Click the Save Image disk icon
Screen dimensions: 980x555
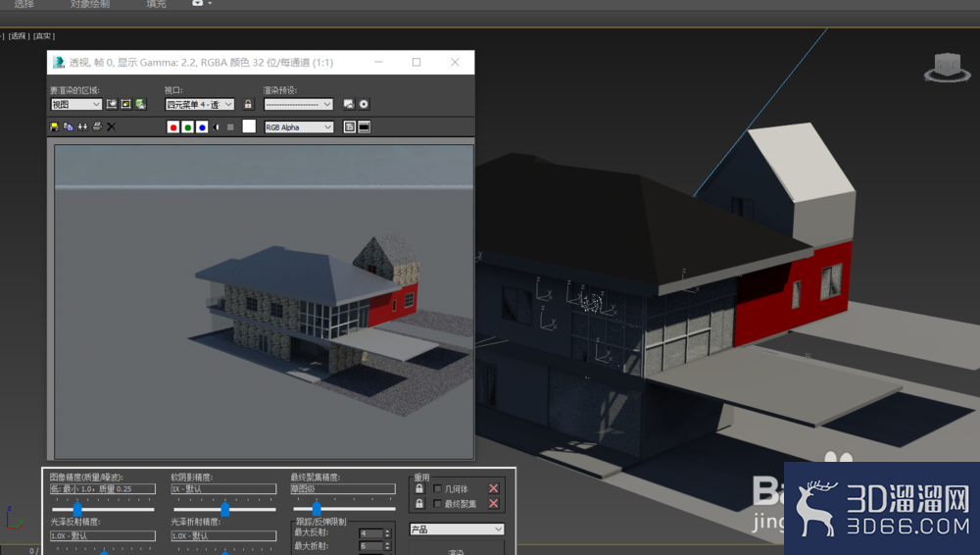coord(54,127)
